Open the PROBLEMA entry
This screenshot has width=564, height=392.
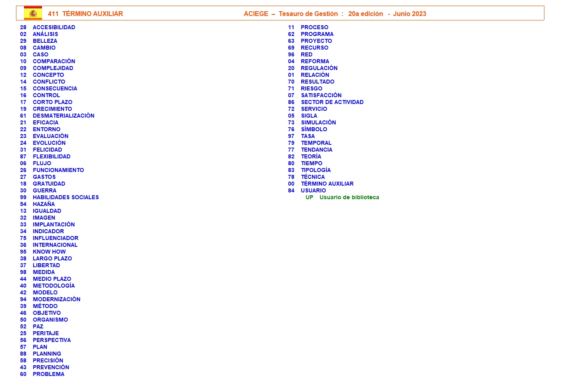coord(48,374)
